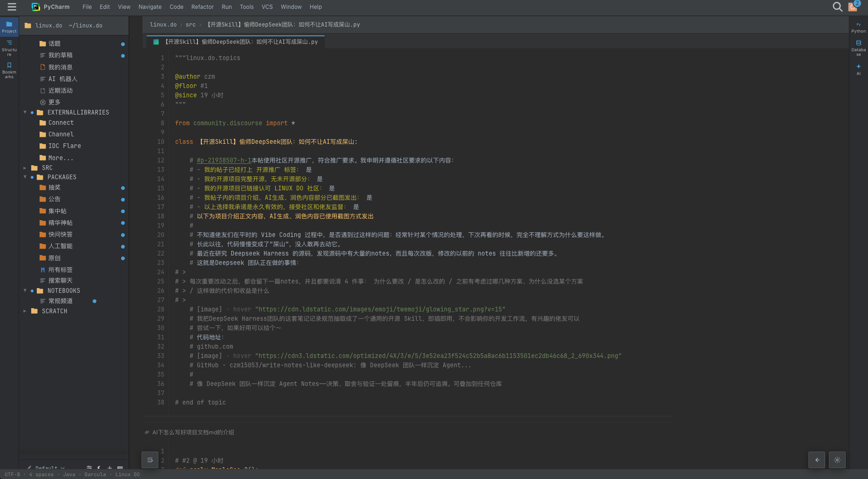Click the unread dot beside 人工智能
The width and height of the screenshot is (868, 479).
pos(123,247)
